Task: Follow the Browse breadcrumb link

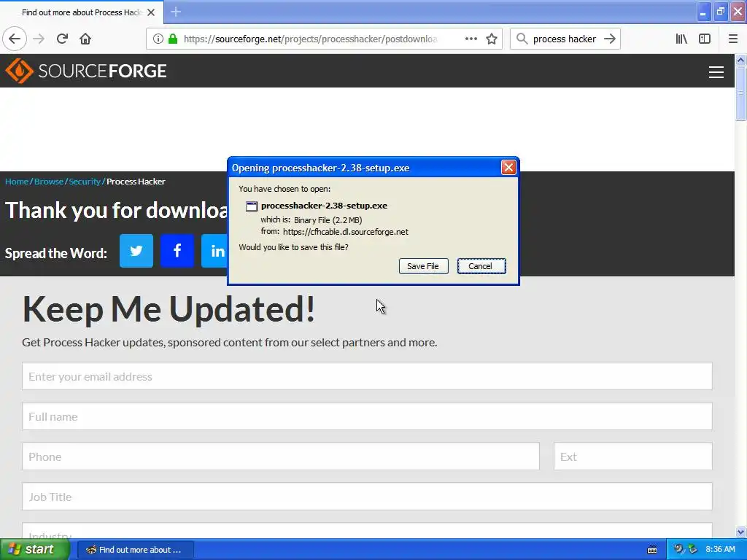Action: [49, 182]
